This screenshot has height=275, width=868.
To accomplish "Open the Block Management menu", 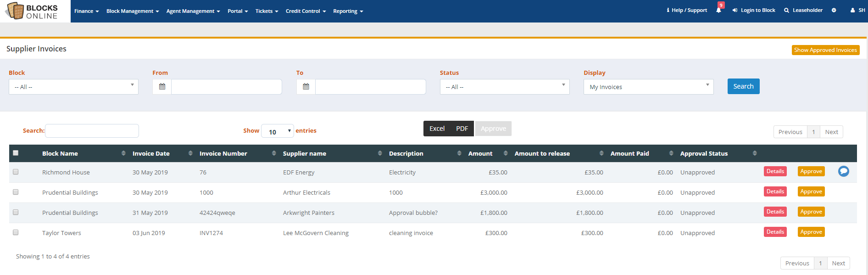I will (133, 11).
